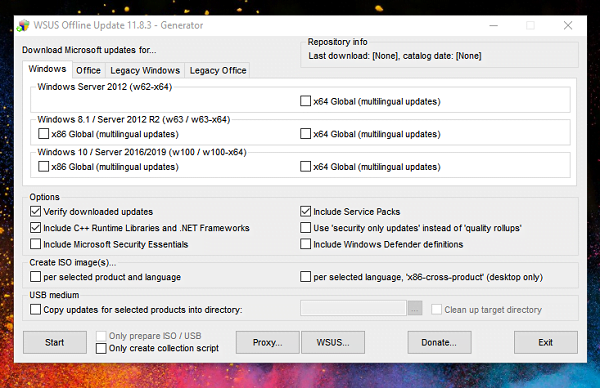Click the Start button
The height and width of the screenshot is (388, 600).
click(x=55, y=342)
